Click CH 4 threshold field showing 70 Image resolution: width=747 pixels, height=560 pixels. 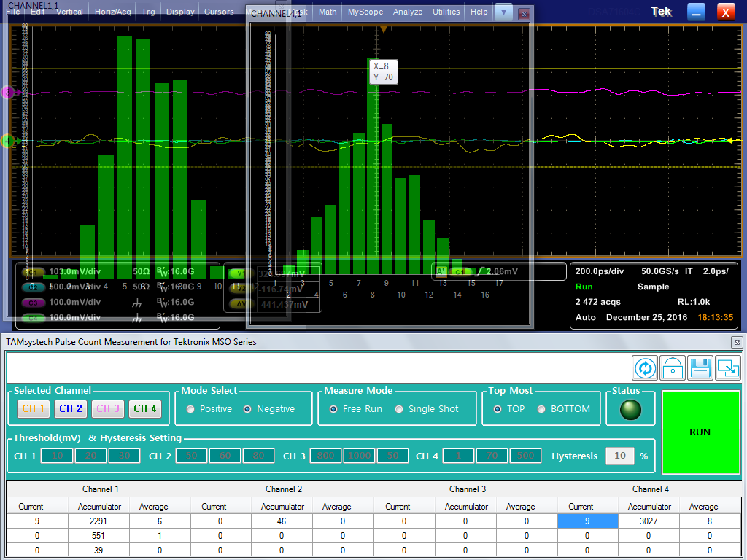(492, 456)
